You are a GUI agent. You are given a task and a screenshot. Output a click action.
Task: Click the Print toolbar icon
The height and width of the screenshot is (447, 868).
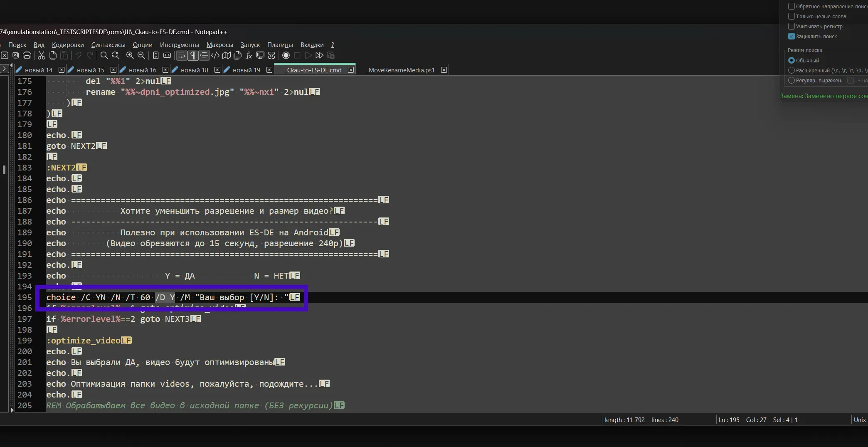(x=27, y=55)
